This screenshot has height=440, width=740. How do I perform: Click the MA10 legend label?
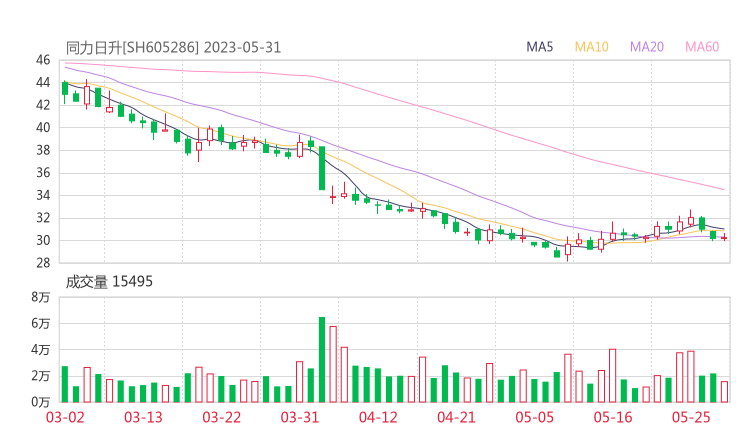[x=591, y=47]
